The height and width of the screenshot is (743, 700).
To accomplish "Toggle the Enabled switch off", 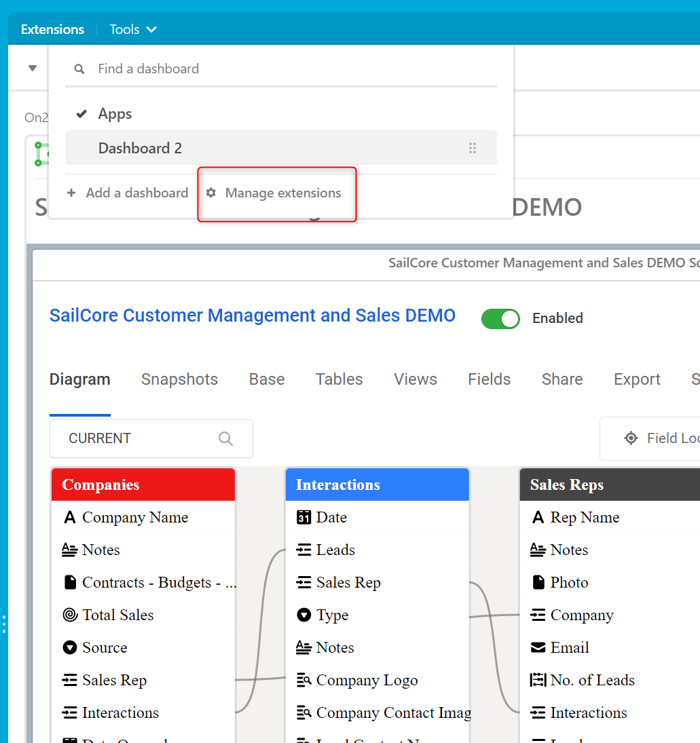I will point(500,318).
